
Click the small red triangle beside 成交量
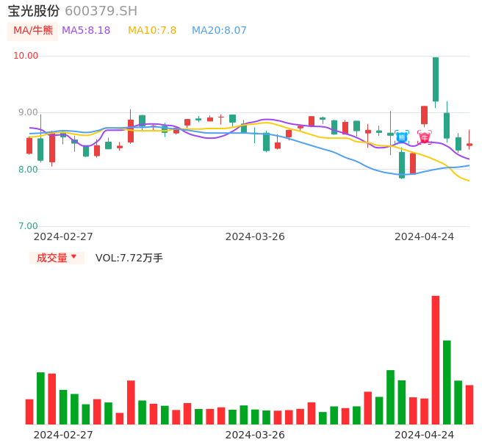click(73, 257)
